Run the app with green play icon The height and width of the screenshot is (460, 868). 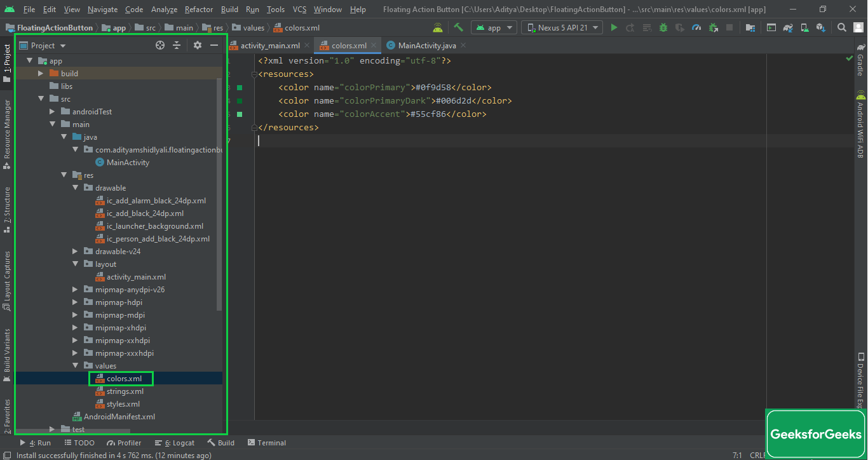614,27
